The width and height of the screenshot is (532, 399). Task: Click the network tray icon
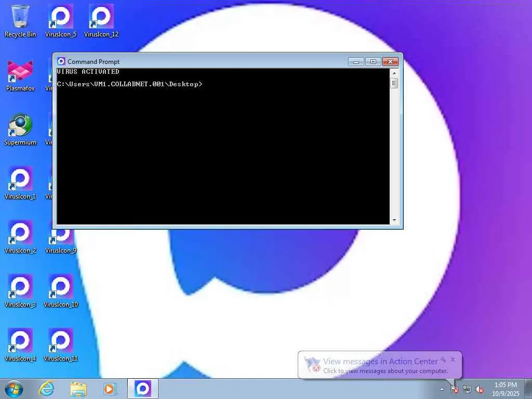(x=467, y=390)
